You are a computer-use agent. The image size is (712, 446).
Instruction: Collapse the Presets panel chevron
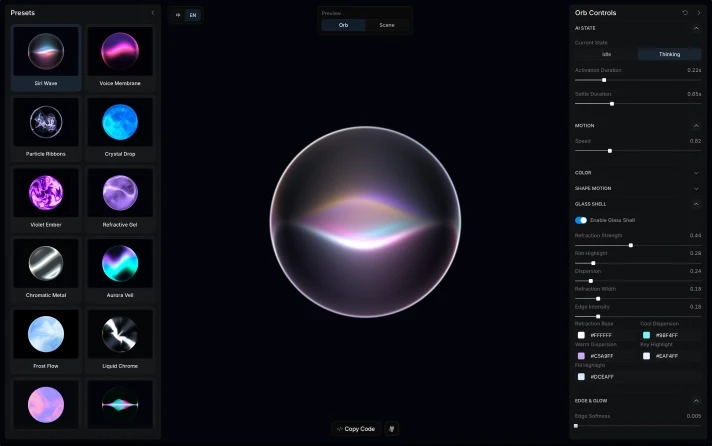[x=153, y=13]
